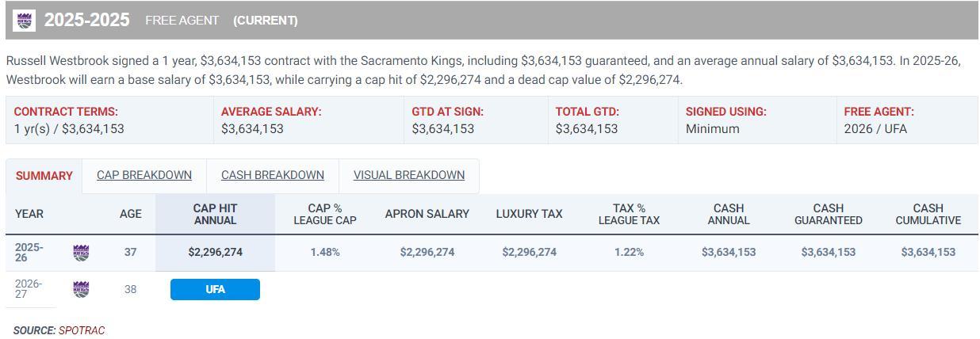This screenshot has width=980, height=339.
Task: Click the 2025-2025 contract header title
Action: pyautogui.click(x=86, y=21)
